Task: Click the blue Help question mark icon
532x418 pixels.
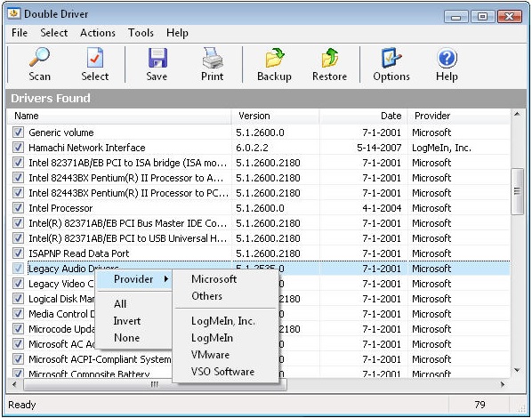Action: point(447,57)
